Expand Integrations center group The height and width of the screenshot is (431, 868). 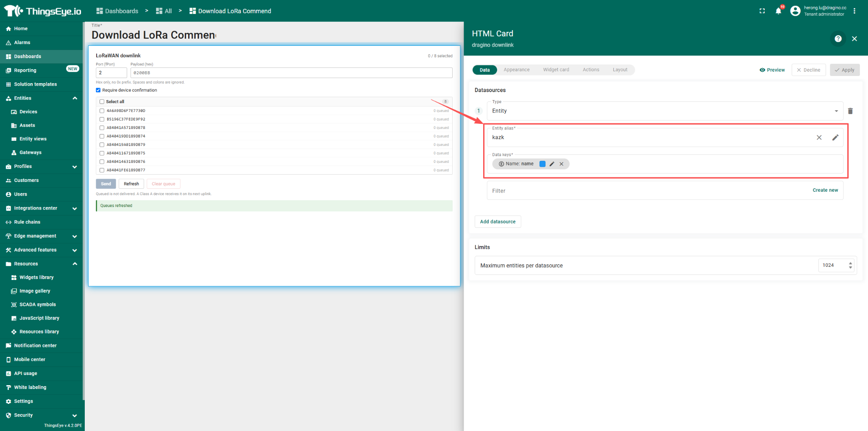pos(75,208)
